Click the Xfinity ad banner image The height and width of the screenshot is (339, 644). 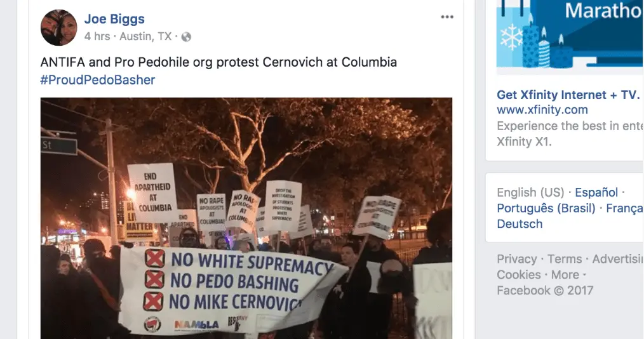click(x=570, y=34)
